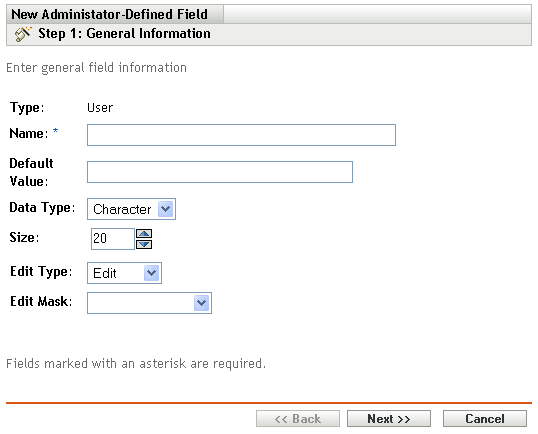This screenshot has width=538, height=434.
Task: Focus the Default Value text box
Action: (x=220, y=172)
